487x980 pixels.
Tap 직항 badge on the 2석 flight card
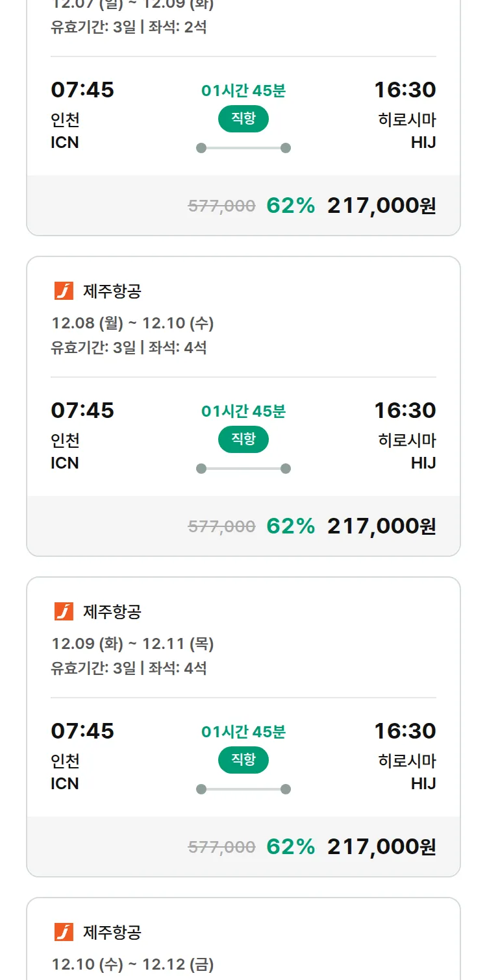[x=243, y=119]
